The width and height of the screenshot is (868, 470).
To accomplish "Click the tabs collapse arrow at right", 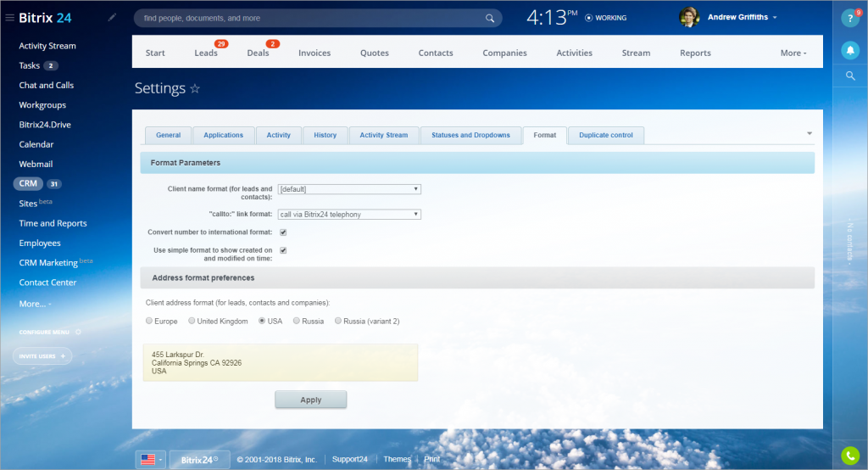I will [x=810, y=133].
